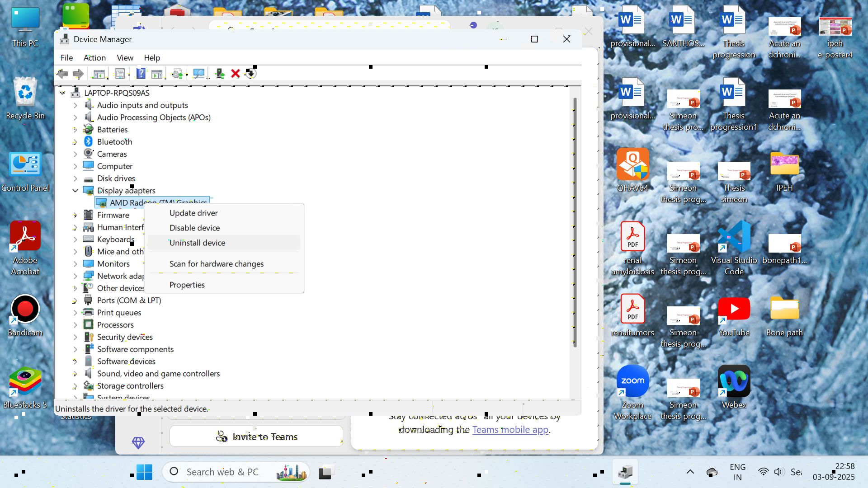Click the Search web & PC field
This screenshot has width=868, height=488.
[x=222, y=472]
